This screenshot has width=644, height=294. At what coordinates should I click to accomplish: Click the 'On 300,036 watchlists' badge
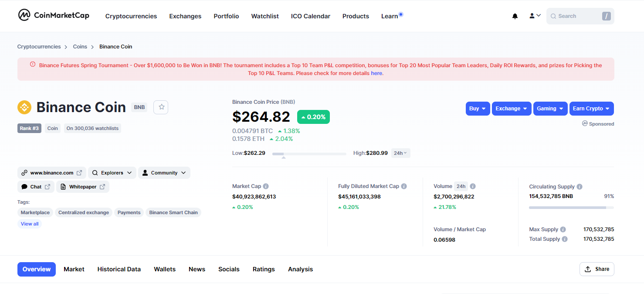pyautogui.click(x=92, y=128)
